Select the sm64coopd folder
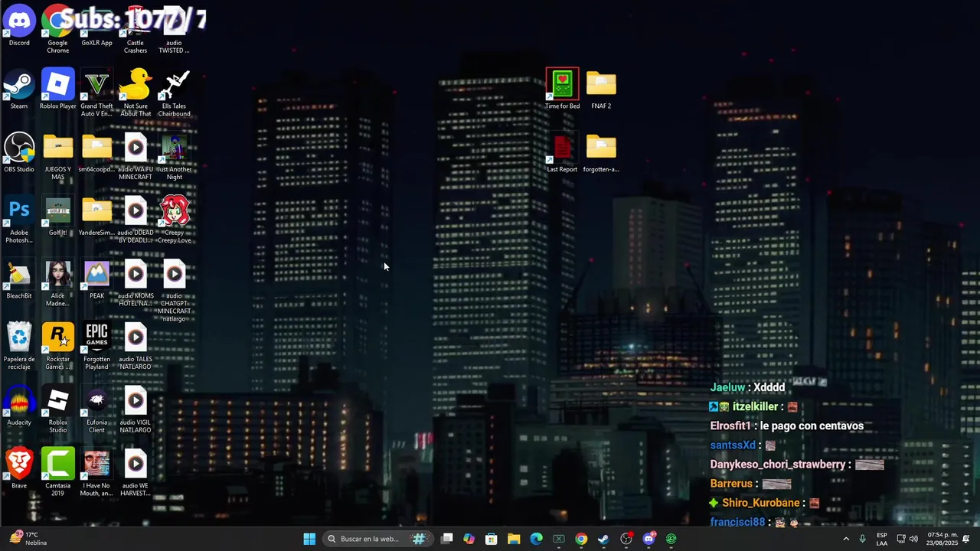980x551 pixels. point(96,152)
